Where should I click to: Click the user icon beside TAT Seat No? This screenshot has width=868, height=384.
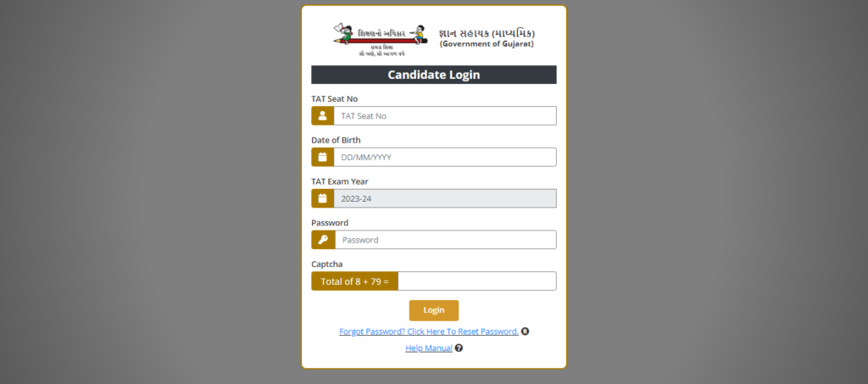[322, 115]
